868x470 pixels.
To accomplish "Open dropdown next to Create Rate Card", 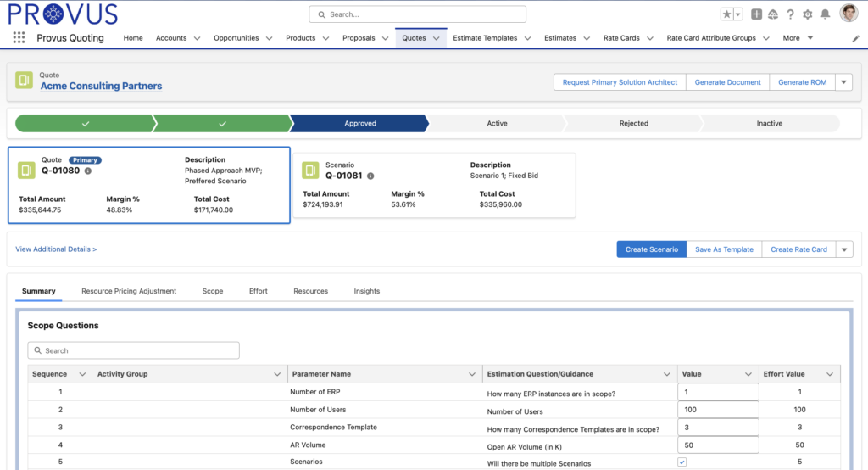I will pyautogui.click(x=843, y=249).
